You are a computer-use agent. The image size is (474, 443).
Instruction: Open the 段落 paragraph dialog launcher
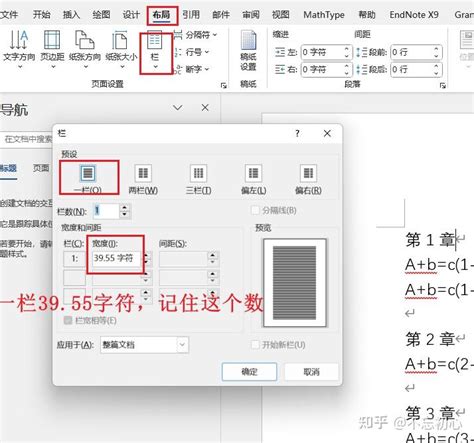pos(443,85)
